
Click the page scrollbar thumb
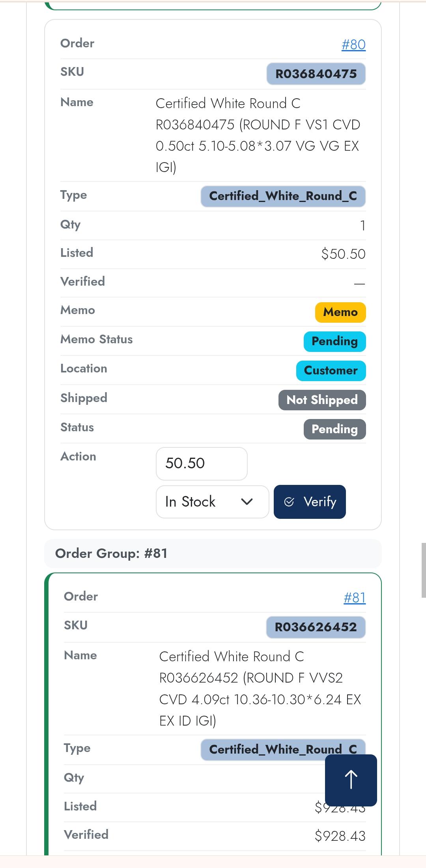pyautogui.click(x=423, y=570)
